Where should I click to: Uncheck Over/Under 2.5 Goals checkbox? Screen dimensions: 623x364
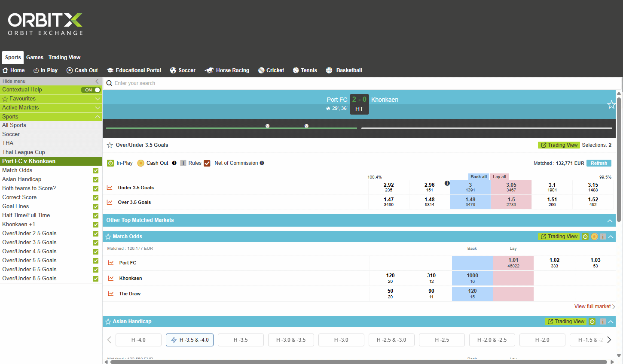point(96,234)
